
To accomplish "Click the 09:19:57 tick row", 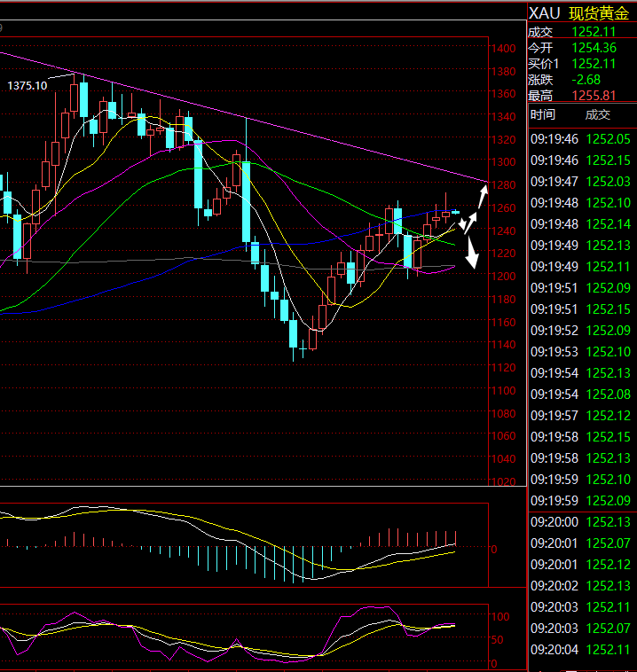I will click(x=580, y=416).
